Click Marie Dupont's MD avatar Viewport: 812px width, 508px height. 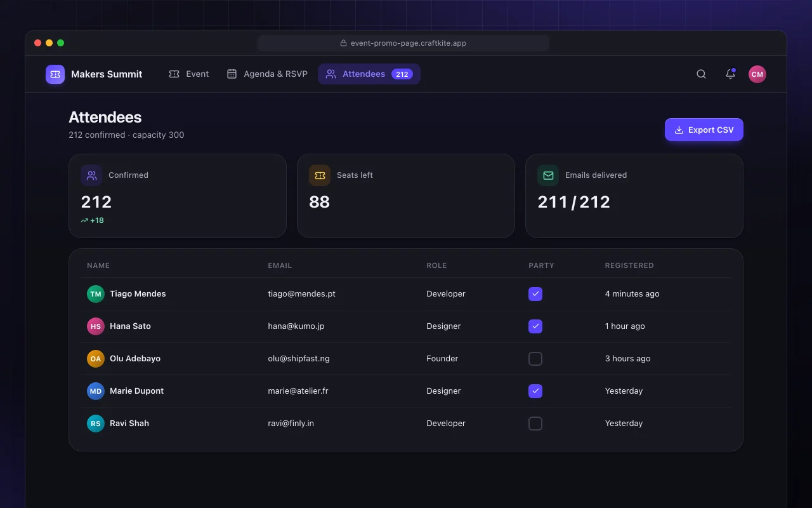tap(96, 391)
